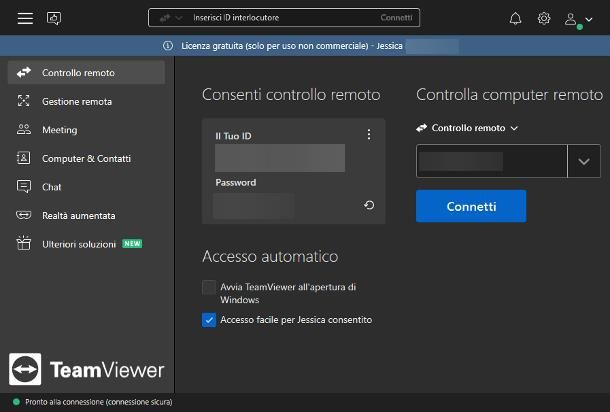The image size is (610, 412).
Task: Focus the remote partner ID input field
Action: point(491,161)
